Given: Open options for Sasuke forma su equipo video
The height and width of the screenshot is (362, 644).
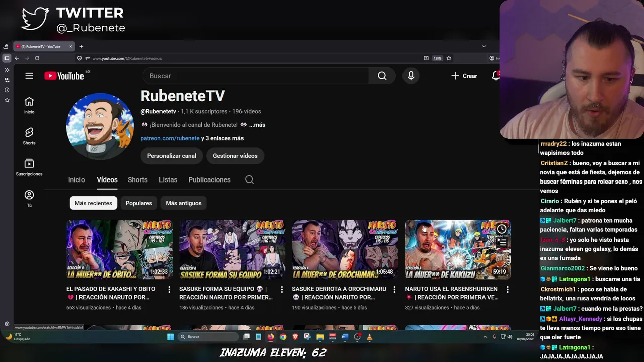Looking at the screenshot, I should [x=282, y=290].
